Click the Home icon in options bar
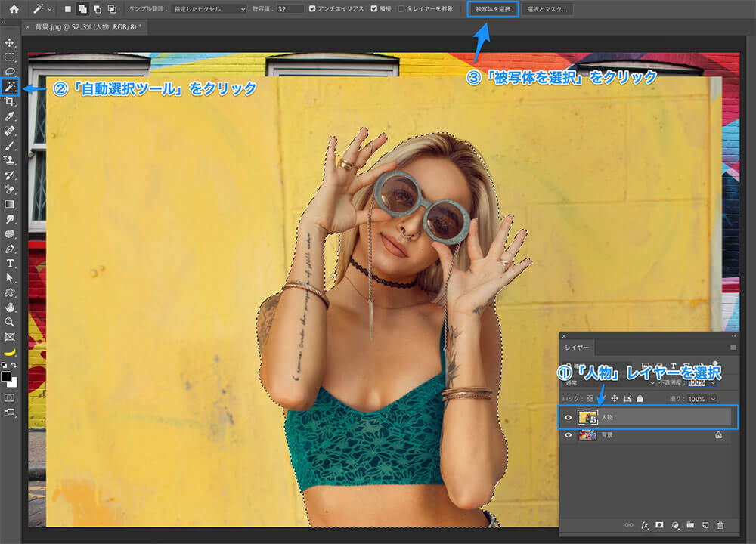This screenshot has width=756, height=544. click(x=14, y=8)
